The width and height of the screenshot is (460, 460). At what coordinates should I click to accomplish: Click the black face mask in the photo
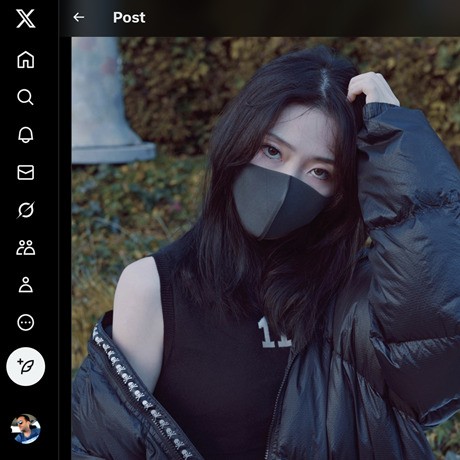278,201
